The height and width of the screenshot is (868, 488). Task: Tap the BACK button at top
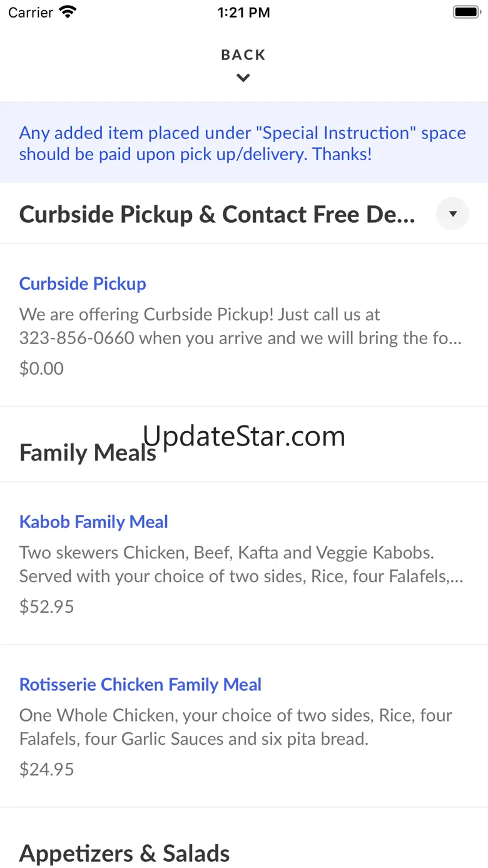[x=243, y=55]
